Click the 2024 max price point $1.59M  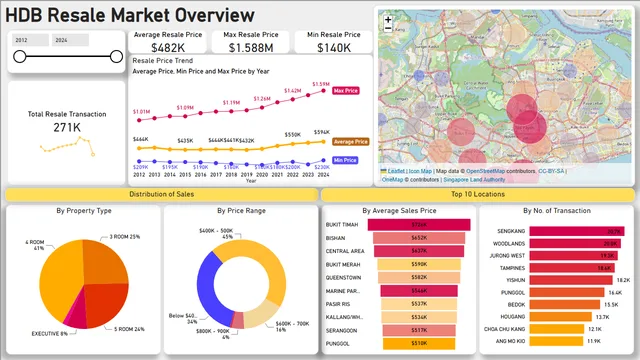(324, 91)
